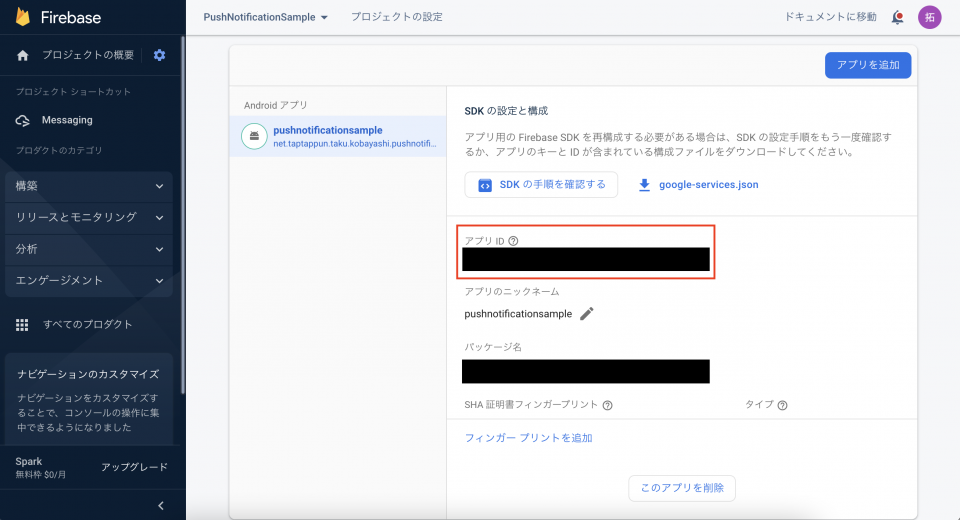Click the プロジェクト ショートカット label

(73, 92)
